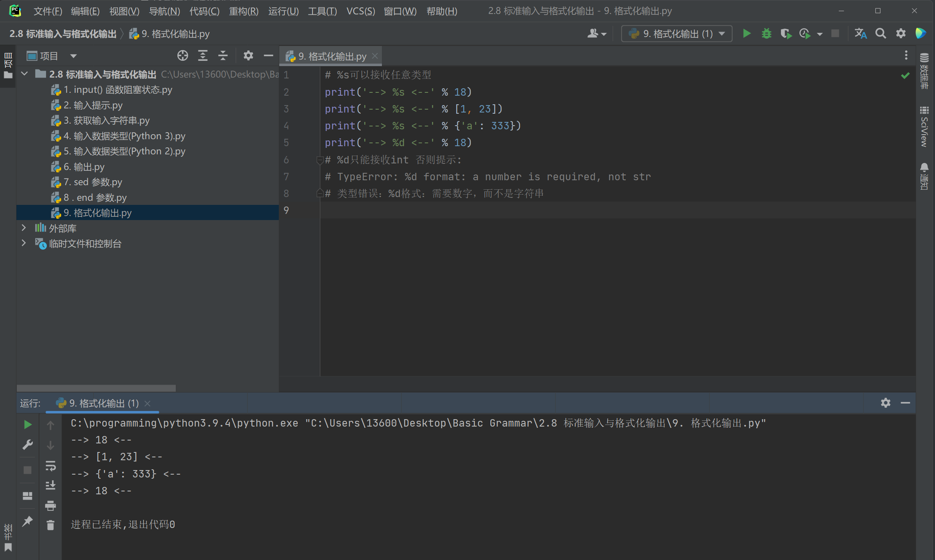
Task: Click project panel horizontal scrollbar
Action: click(96, 388)
